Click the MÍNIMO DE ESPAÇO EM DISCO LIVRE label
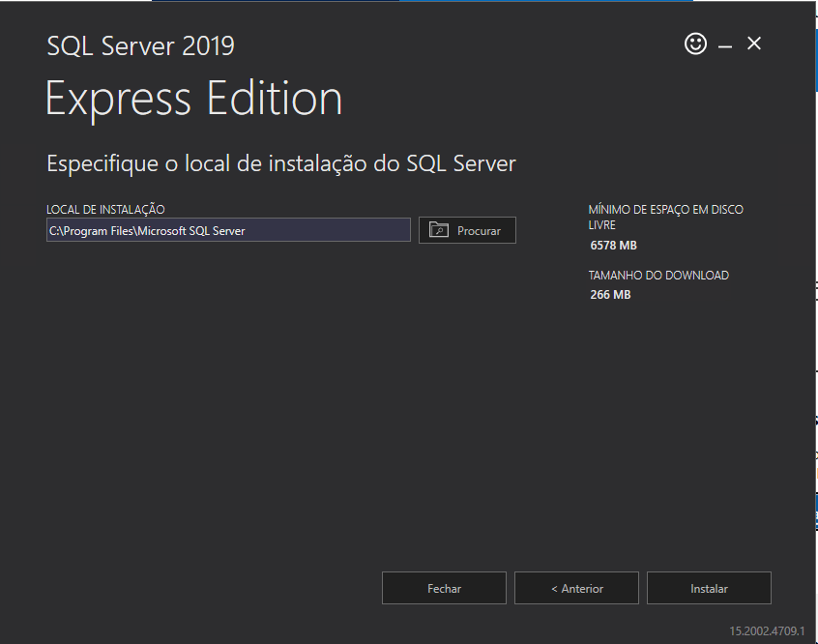Screen dimensions: 818x644 pyautogui.click(x=665, y=218)
